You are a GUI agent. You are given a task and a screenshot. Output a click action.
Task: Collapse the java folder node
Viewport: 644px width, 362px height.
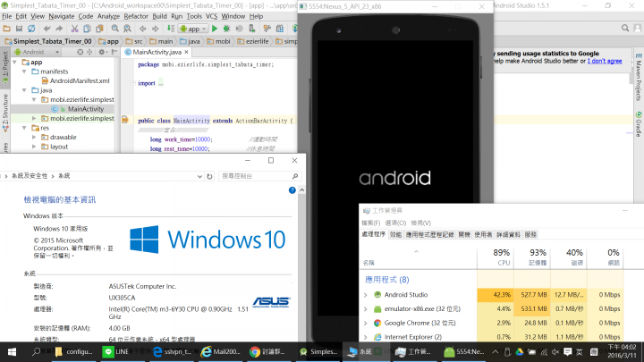click(x=25, y=90)
